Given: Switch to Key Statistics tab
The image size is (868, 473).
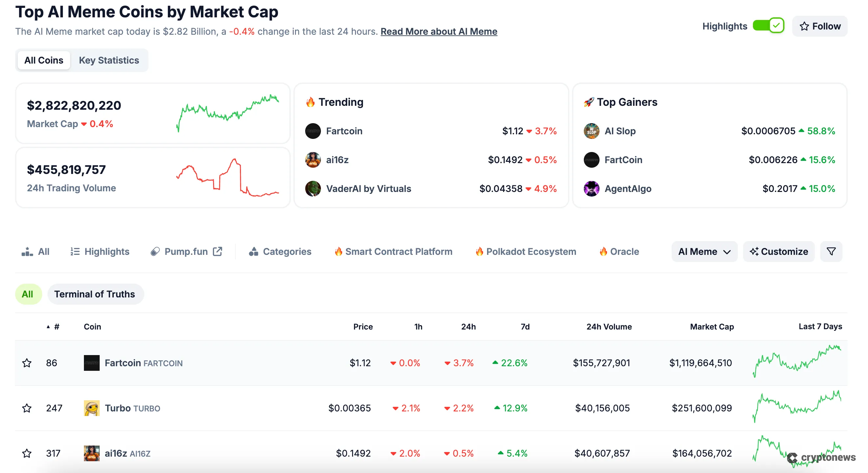Looking at the screenshot, I should coord(109,60).
